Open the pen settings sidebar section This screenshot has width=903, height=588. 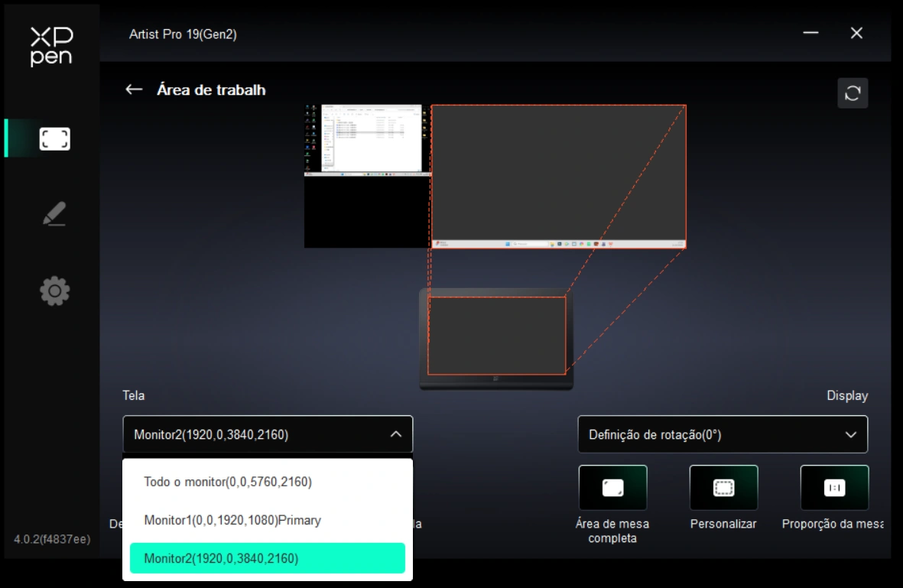54,214
